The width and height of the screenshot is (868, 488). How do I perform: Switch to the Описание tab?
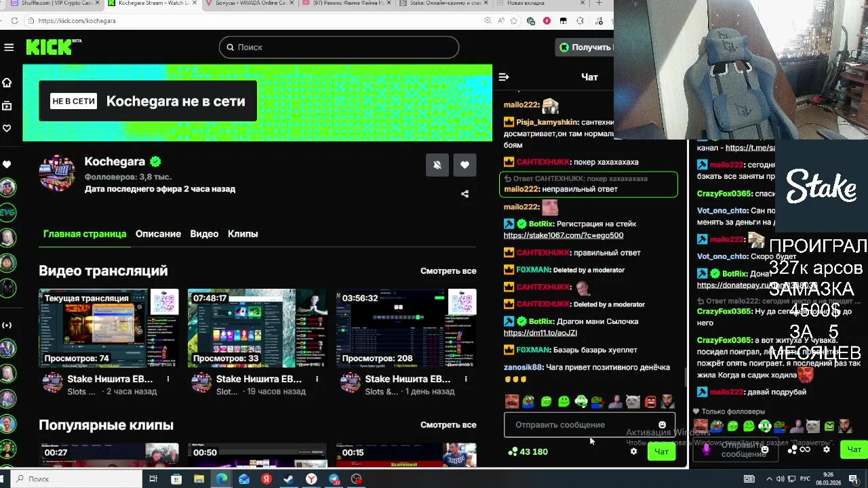[158, 234]
